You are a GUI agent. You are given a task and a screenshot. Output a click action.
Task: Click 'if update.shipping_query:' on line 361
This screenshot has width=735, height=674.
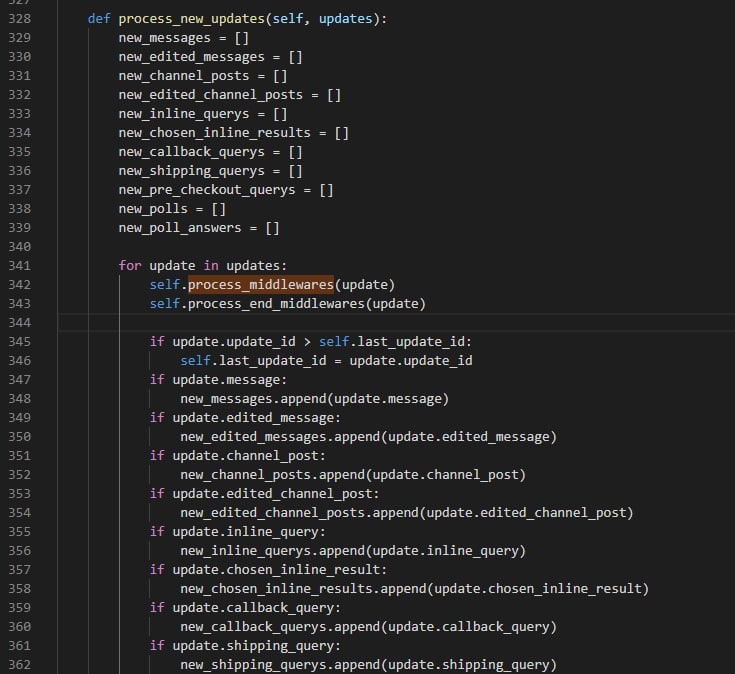click(245, 645)
